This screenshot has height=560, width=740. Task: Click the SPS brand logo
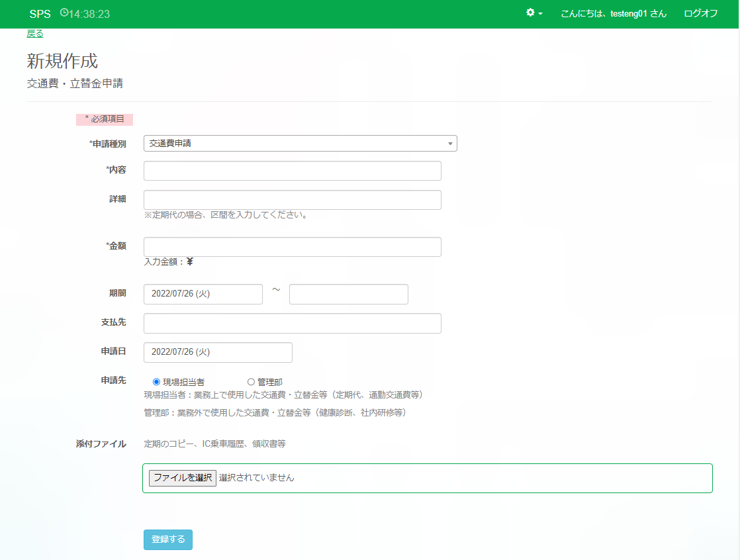(40, 14)
